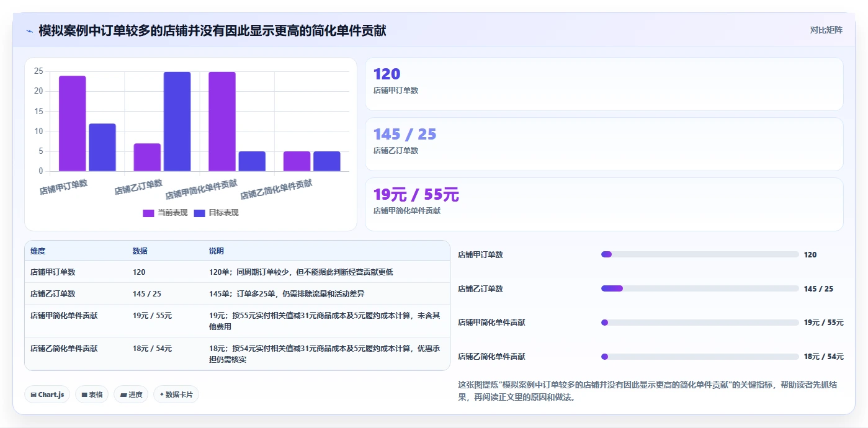
Task: Click the 维度 table column header
Action: [x=38, y=251]
